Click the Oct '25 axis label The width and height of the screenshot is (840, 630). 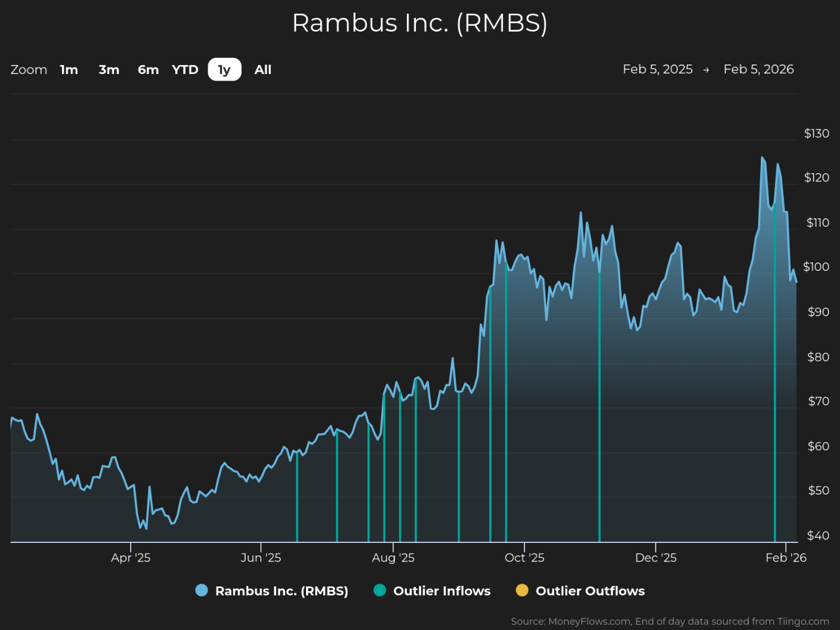pyautogui.click(x=524, y=558)
